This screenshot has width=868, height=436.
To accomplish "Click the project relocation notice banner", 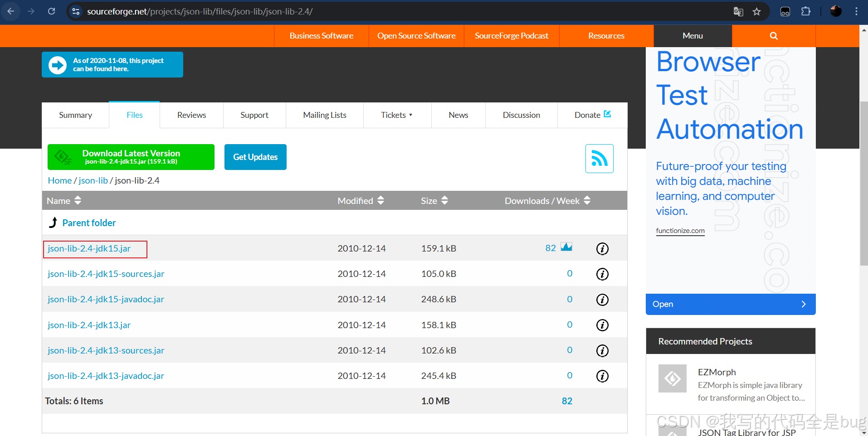I will click(112, 65).
